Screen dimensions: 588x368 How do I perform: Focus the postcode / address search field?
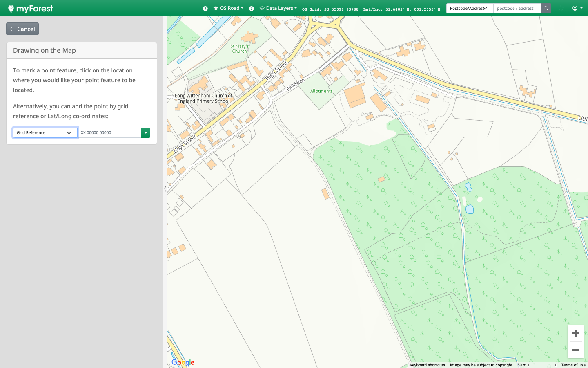pyautogui.click(x=517, y=9)
